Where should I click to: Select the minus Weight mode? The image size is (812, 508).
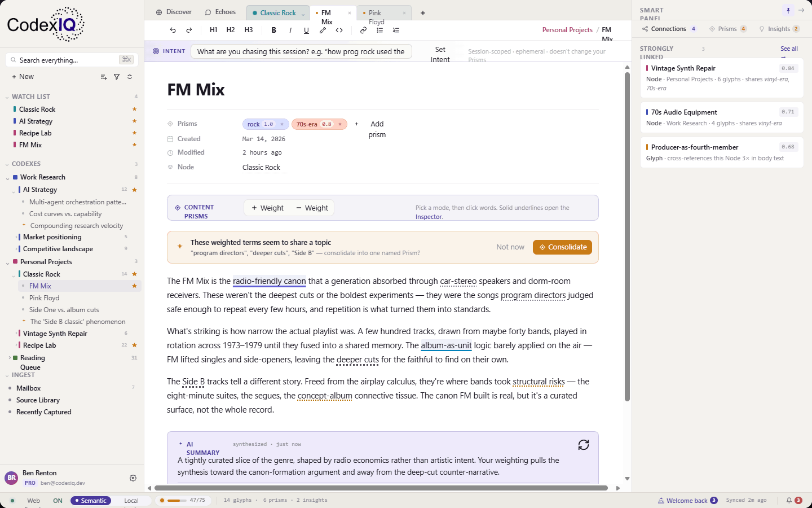coord(312,208)
